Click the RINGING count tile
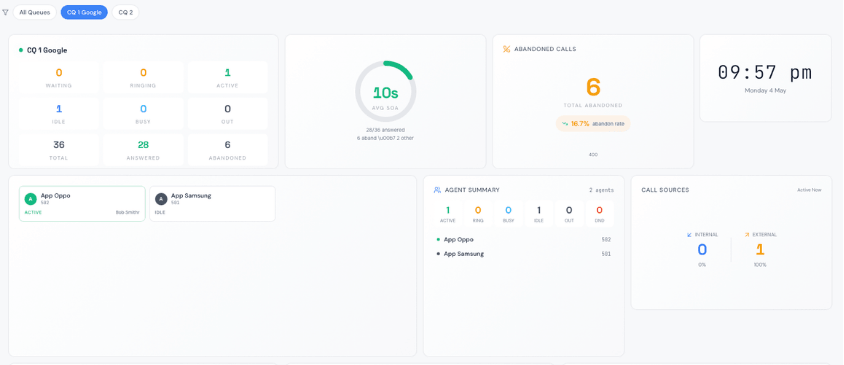This screenshot has width=844, height=365. click(x=143, y=78)
